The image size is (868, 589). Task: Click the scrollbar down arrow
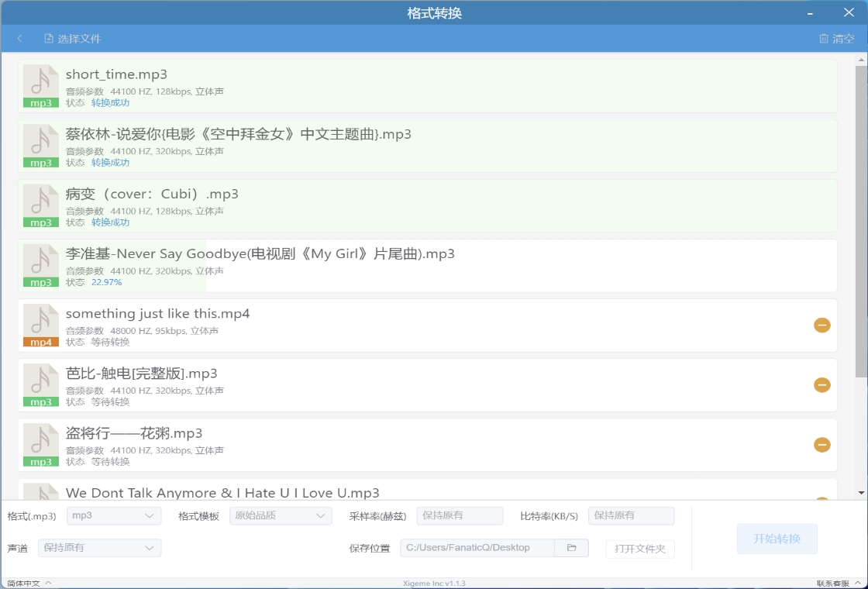click(861, 493)
